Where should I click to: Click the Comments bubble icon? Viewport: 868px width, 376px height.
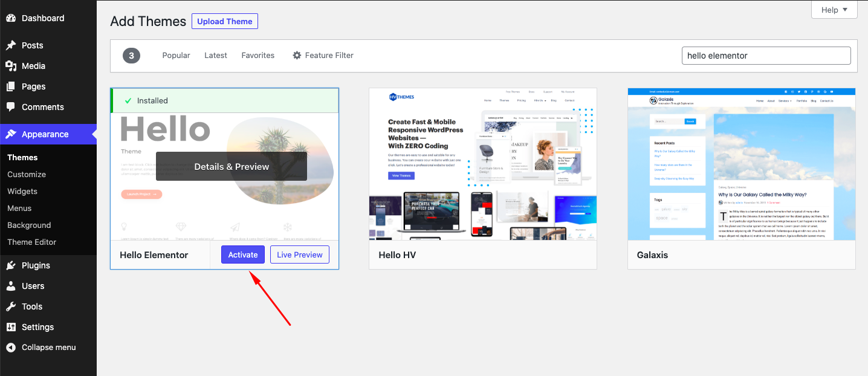click(11, 107)
